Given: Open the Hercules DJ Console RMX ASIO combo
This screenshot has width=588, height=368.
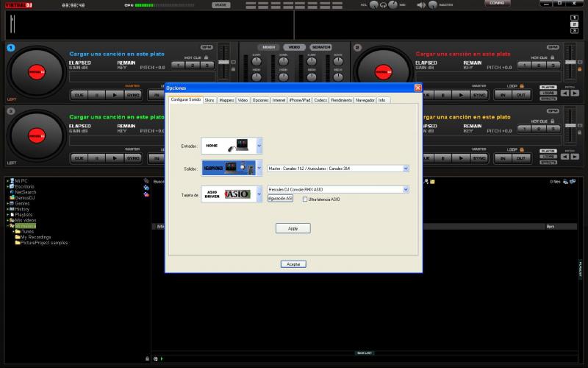Looking at the screenshot, I should (x=338, y=190).
